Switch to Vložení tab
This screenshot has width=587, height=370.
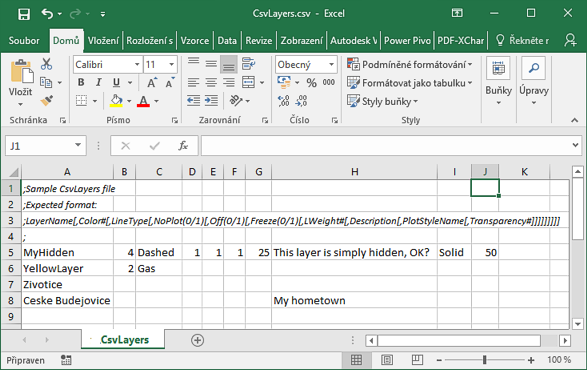(x=103, y=40)
